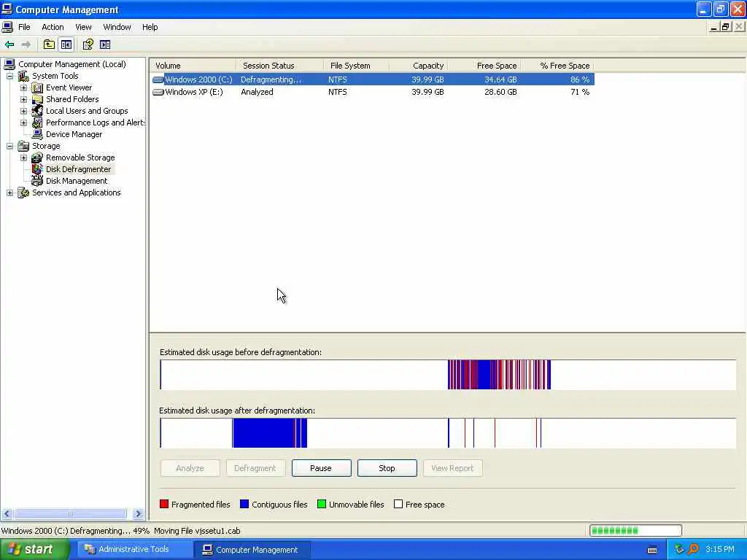This screenshot has width=747, height=560.
Task: Expand the Event Viewer node
Action: (x=23, y=87)
